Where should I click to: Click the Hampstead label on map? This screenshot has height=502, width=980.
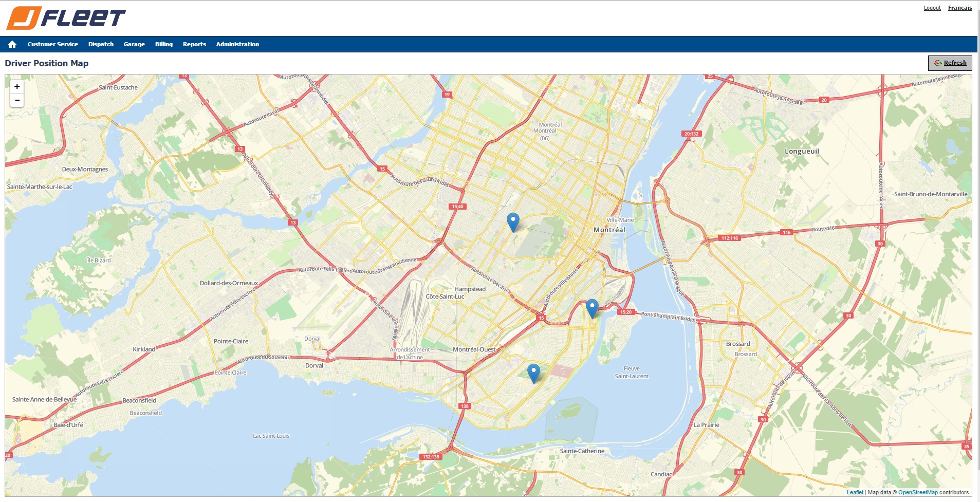pyautogui.click(x=470, y=289)
